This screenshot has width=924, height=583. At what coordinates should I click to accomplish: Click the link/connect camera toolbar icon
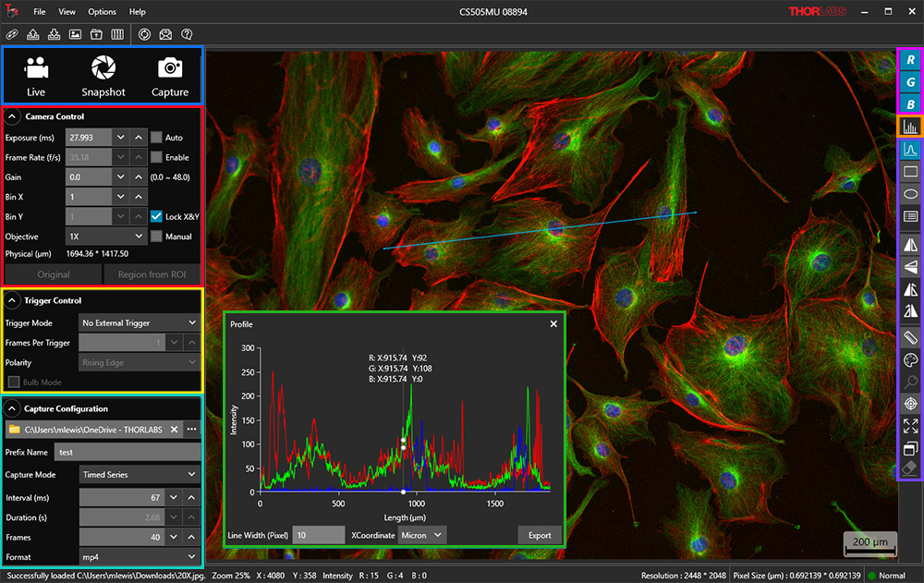(x=12, y=34)
